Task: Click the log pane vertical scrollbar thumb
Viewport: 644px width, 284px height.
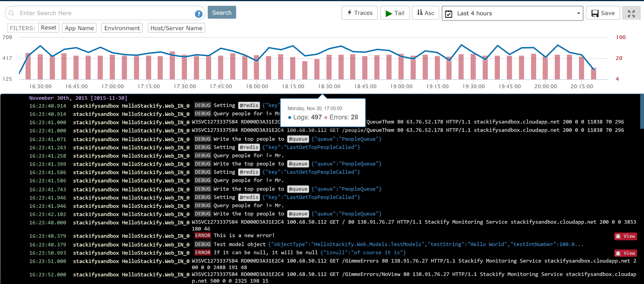Action: click(x=642, y=111)
